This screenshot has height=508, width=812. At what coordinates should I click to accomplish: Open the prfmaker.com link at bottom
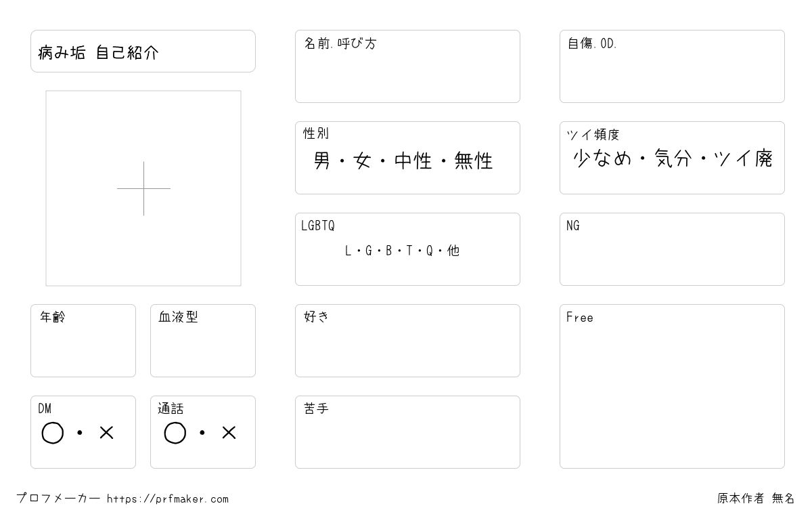coord(168,499)
